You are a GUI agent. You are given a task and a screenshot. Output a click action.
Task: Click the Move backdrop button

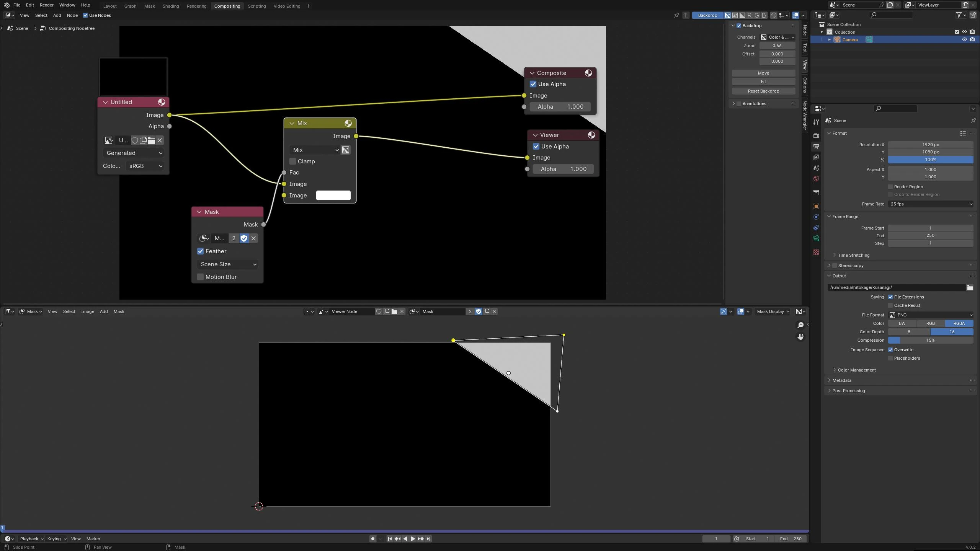[763, 73]
